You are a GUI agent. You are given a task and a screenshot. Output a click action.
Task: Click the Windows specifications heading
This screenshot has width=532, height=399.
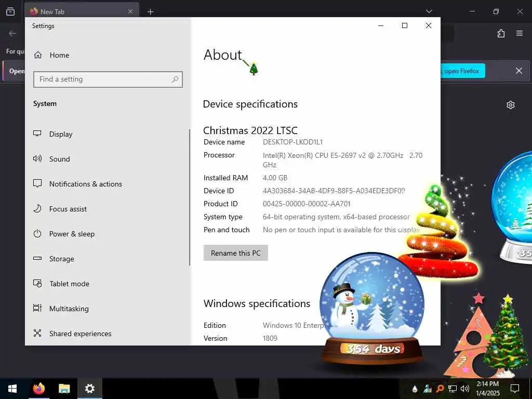coord(257,303)
